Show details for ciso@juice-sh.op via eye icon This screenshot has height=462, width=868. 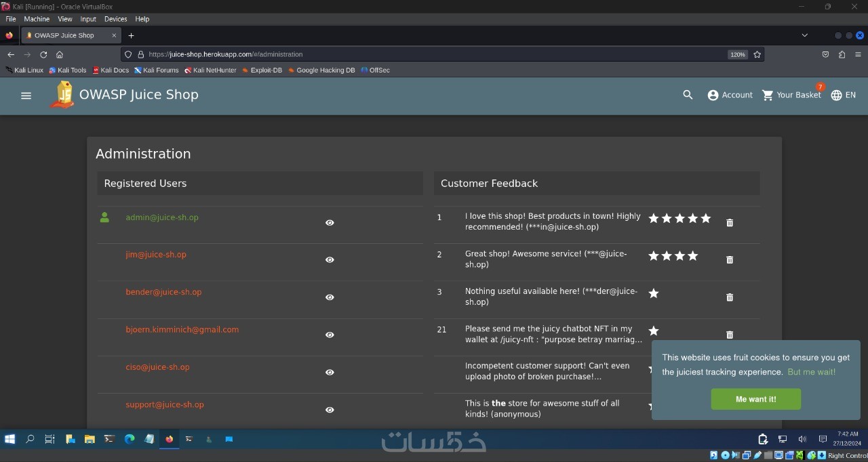pyautogui.click(x=330, y=373)
